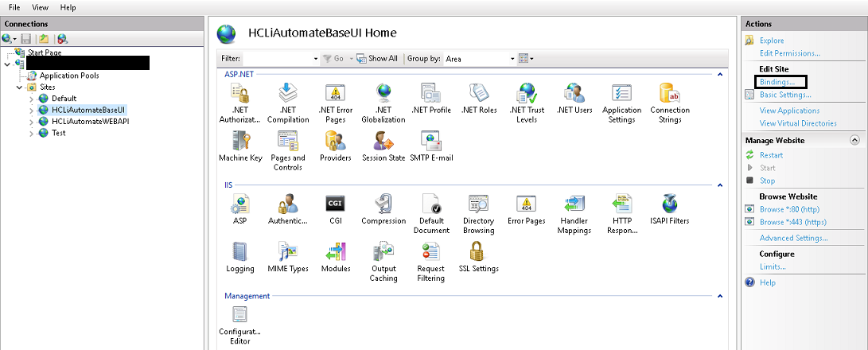Open the Request Filtering feature
This screenshot has width=868, height=350.
(x=430, y=262)
